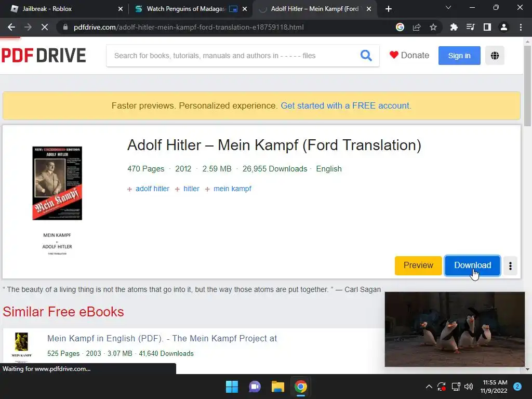This screenshot has width=532, height=399.
Task: Open the media controls icon in toolbar
Action: (471, 27)
